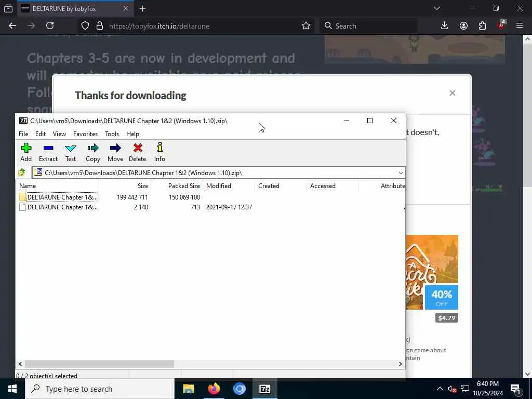Open the View menu in 7-Zip
532x399 pixels.
pyautogui.click(x=59, y=134)
